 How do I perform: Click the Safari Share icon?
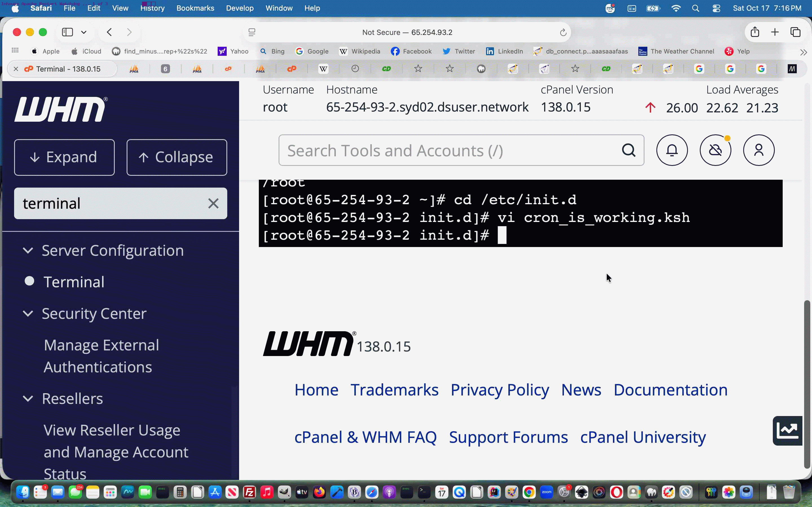[754, 32]
